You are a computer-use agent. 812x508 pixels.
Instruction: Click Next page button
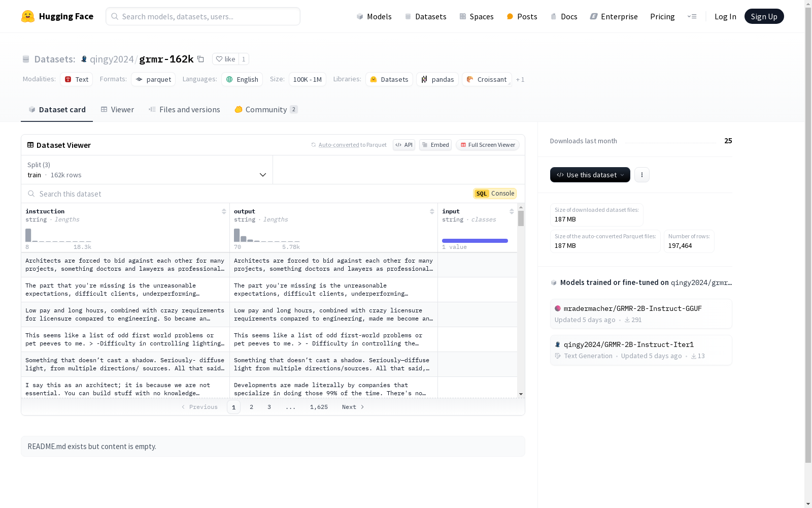[353, 407]
